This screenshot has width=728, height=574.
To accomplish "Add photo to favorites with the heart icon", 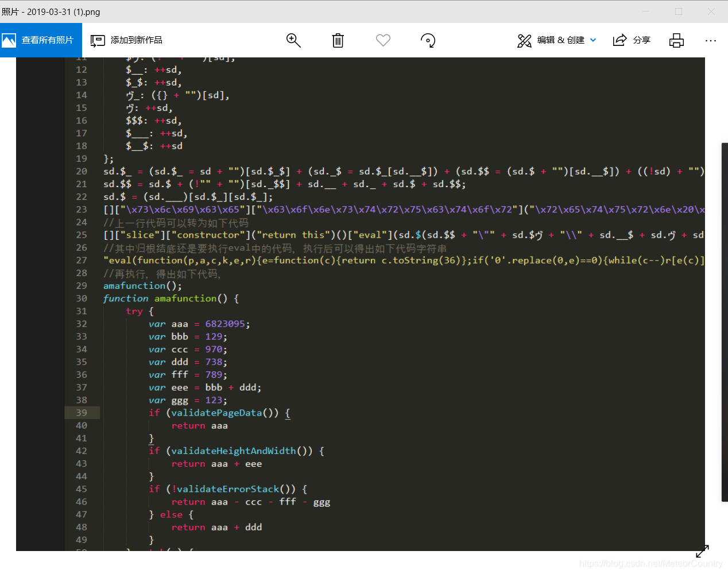I will tap(383, 40).
